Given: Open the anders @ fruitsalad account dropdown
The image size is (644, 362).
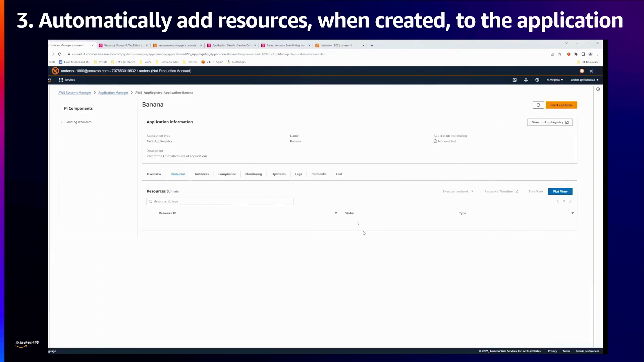Looking at the screenshot, I should [x=585, y=80].
